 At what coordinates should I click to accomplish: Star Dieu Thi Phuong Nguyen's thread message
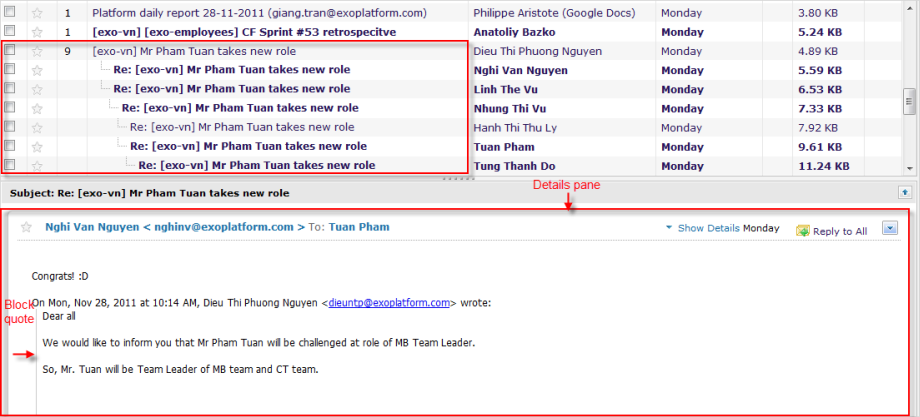pos(37,51)
